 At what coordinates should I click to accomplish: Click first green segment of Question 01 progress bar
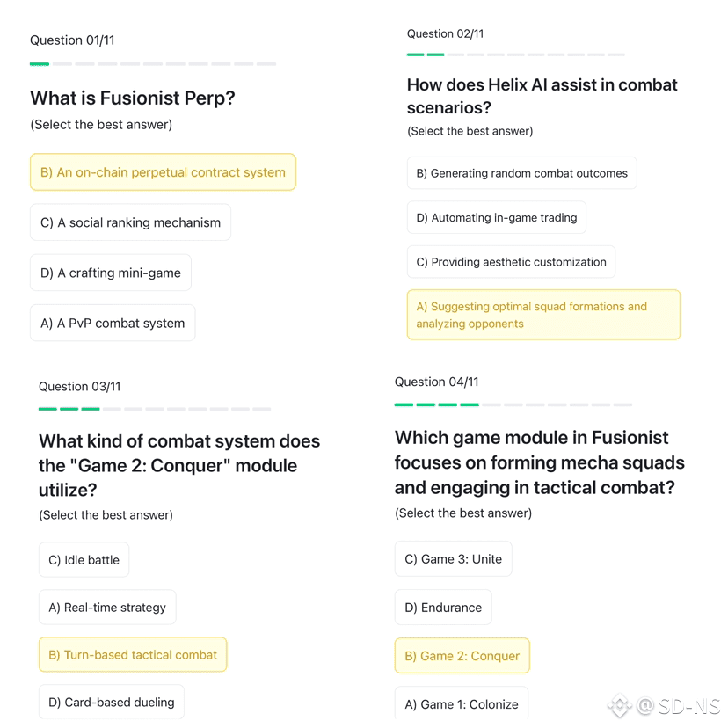(x=40, y=64)
